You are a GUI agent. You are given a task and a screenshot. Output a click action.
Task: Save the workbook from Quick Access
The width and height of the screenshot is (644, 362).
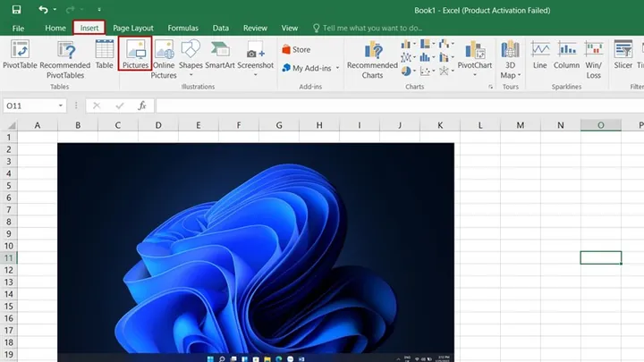(16, 10)
